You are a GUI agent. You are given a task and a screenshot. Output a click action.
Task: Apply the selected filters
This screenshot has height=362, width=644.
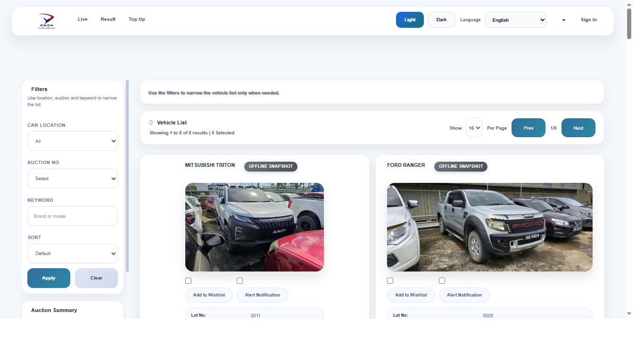pyautogui.click(x=49, y=278)
